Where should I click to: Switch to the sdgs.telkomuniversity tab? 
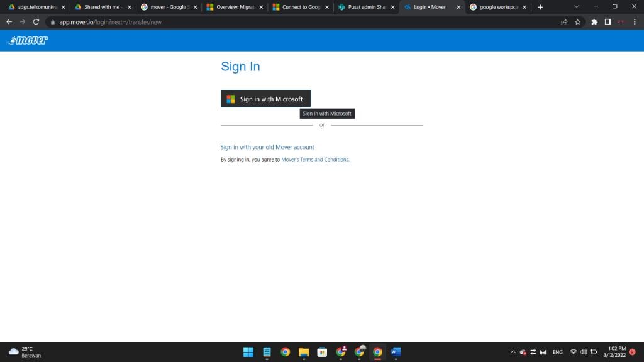tap(37, 7)
